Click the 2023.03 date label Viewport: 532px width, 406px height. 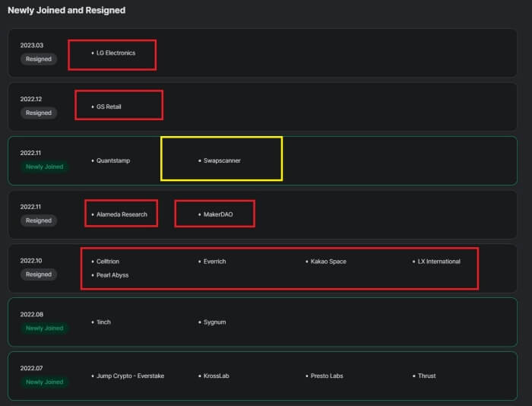[32, 45]
